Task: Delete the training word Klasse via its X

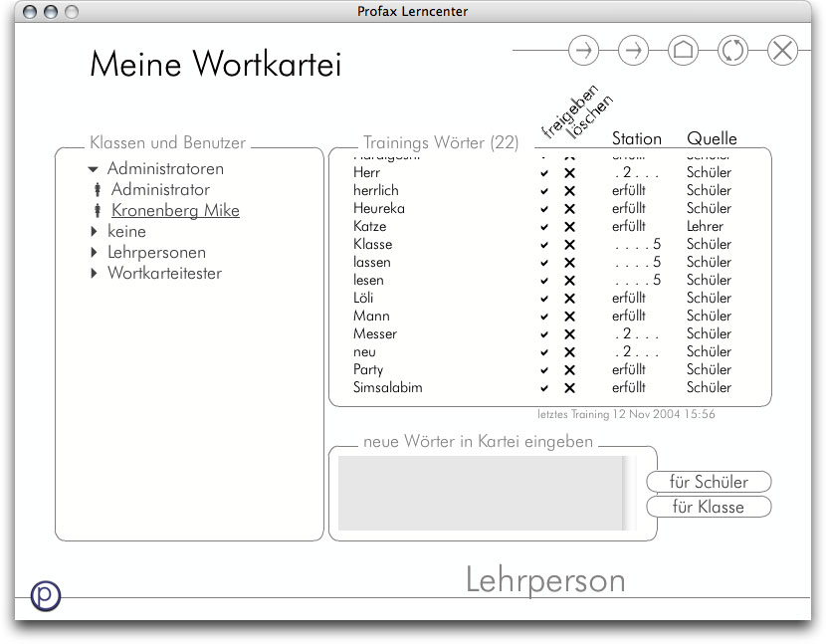Action: [x=569, y=245]
